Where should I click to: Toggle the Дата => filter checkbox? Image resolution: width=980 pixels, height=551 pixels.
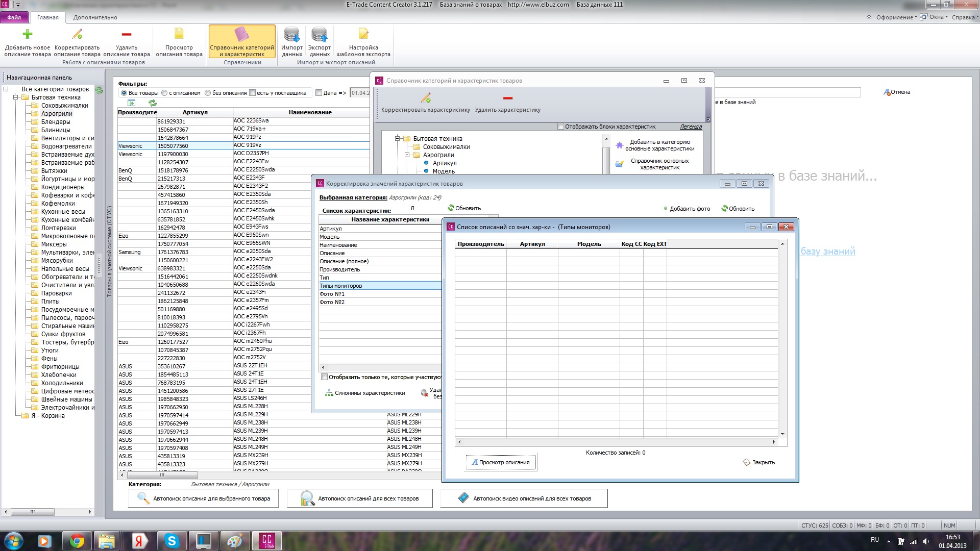click(319, 93)
